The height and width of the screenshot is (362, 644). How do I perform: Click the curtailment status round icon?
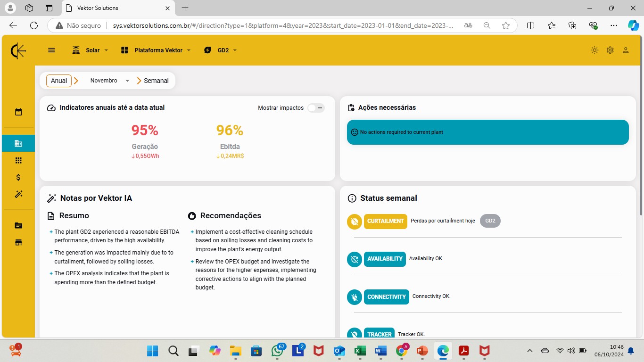click(x=355, y=221)
